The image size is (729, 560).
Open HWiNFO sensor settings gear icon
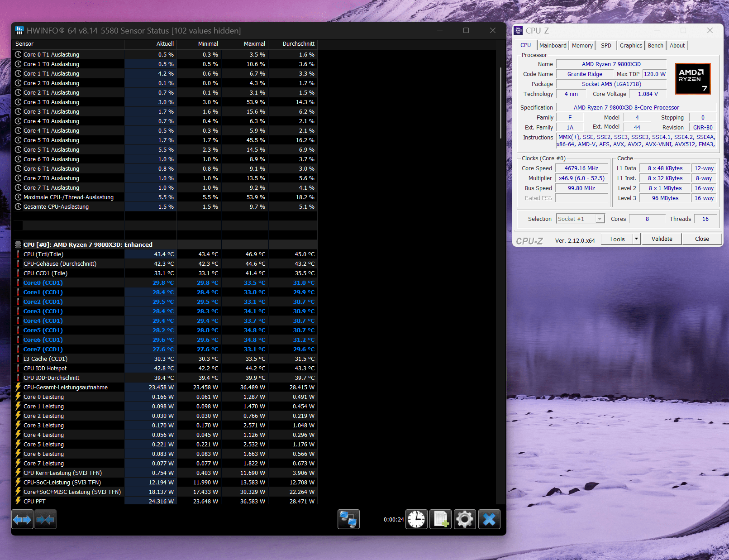click(465, 519)
